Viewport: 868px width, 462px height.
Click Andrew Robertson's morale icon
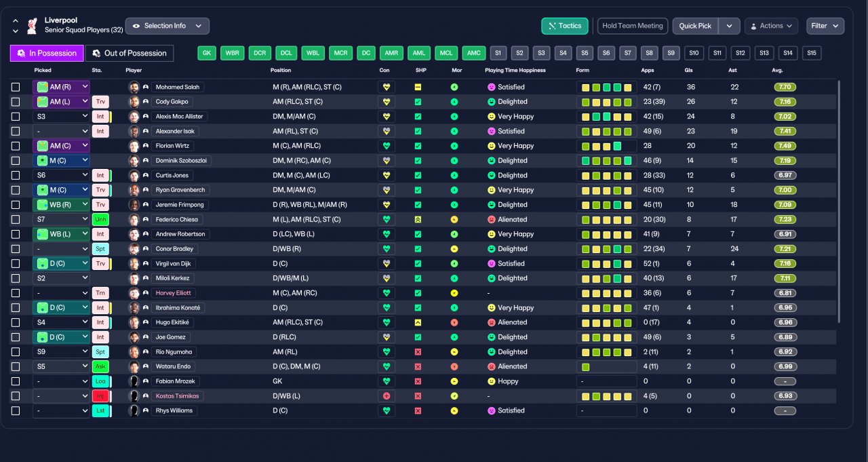click(x=454, y=234)
